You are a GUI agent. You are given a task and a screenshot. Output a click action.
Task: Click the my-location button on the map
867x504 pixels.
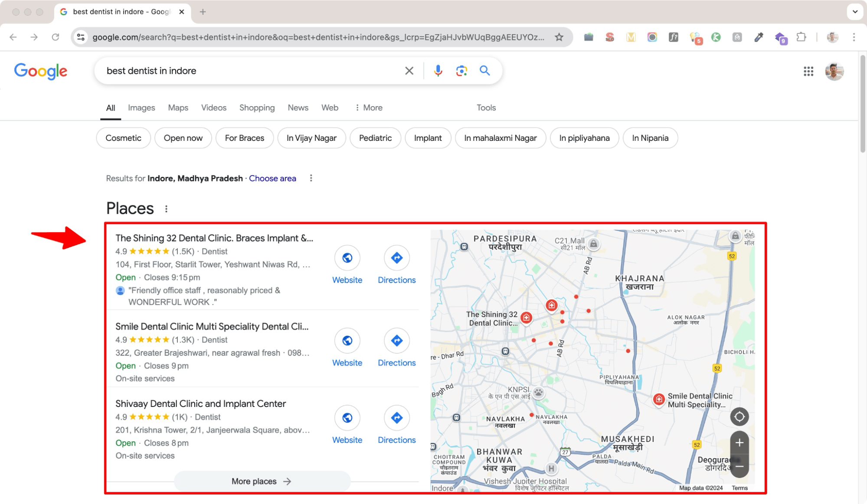click(x=739, y=416)
